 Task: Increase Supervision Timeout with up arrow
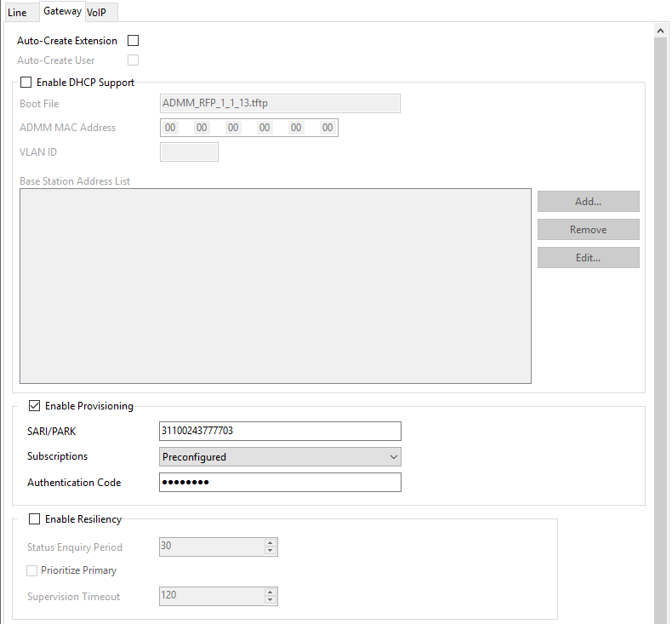[270, 593]
